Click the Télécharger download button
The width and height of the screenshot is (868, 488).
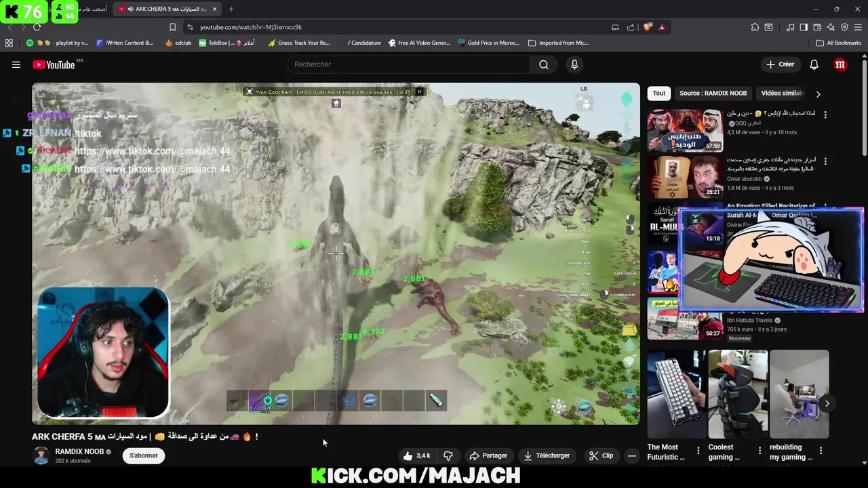tap(547, 455)
